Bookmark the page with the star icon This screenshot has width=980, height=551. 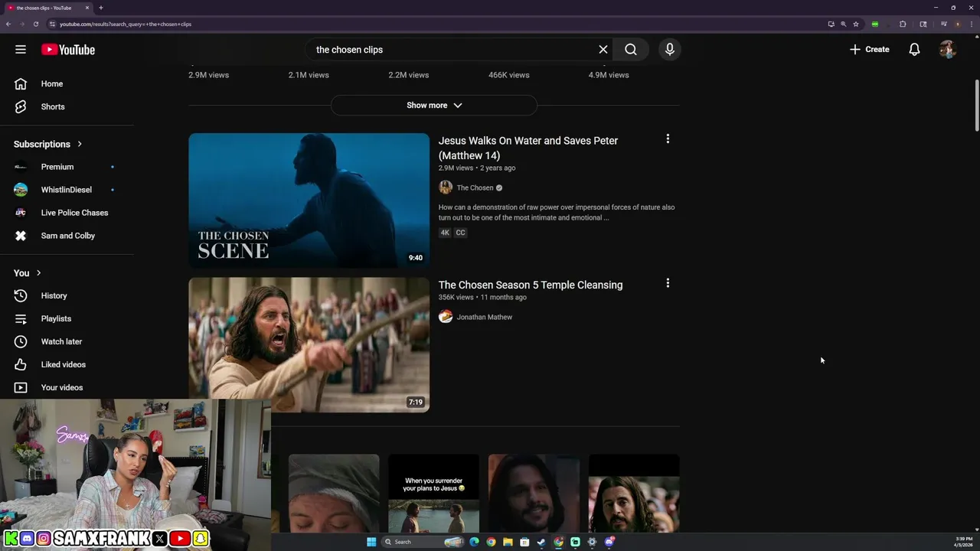click(856, 24)
